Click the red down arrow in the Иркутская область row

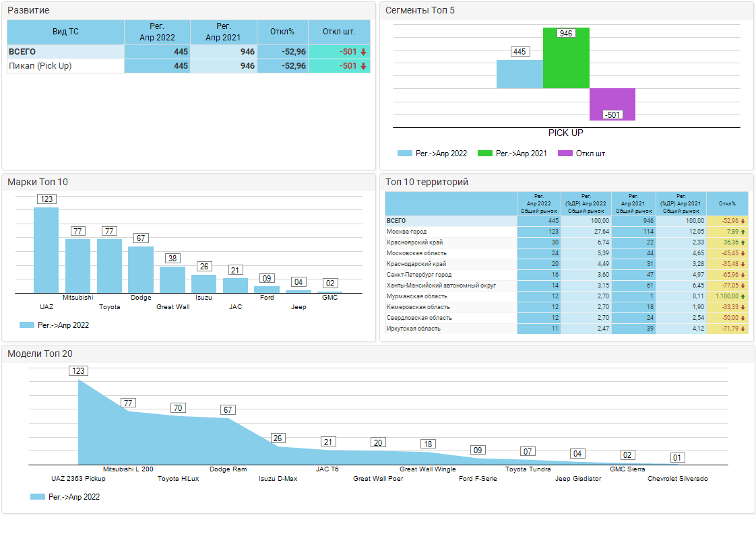[743, 329]
